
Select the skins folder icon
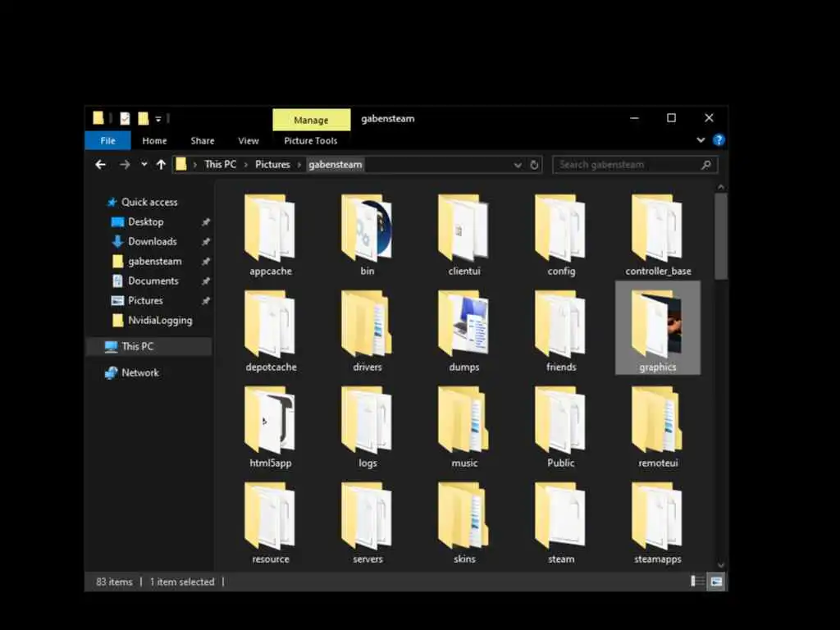(464, 516)
